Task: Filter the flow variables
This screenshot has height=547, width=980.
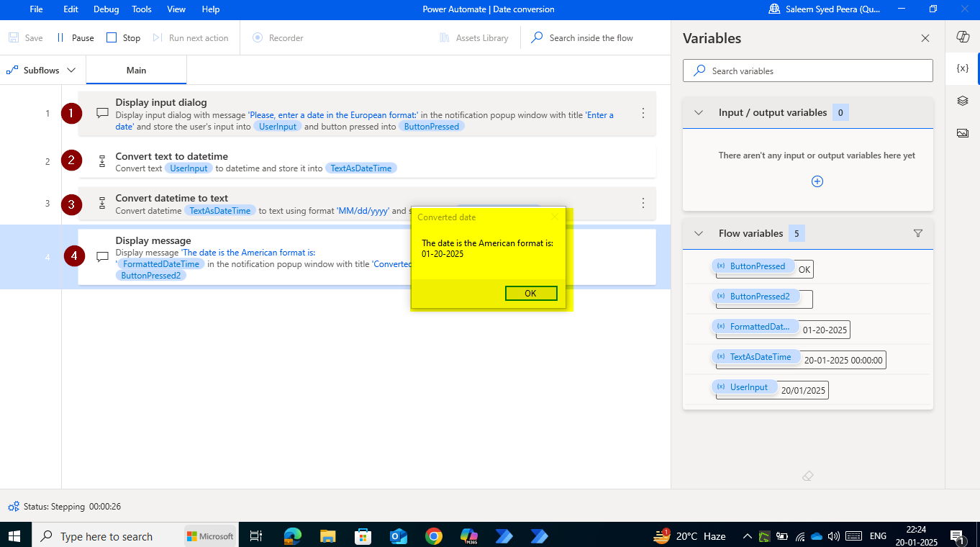Action: click(x=917, y=233)
